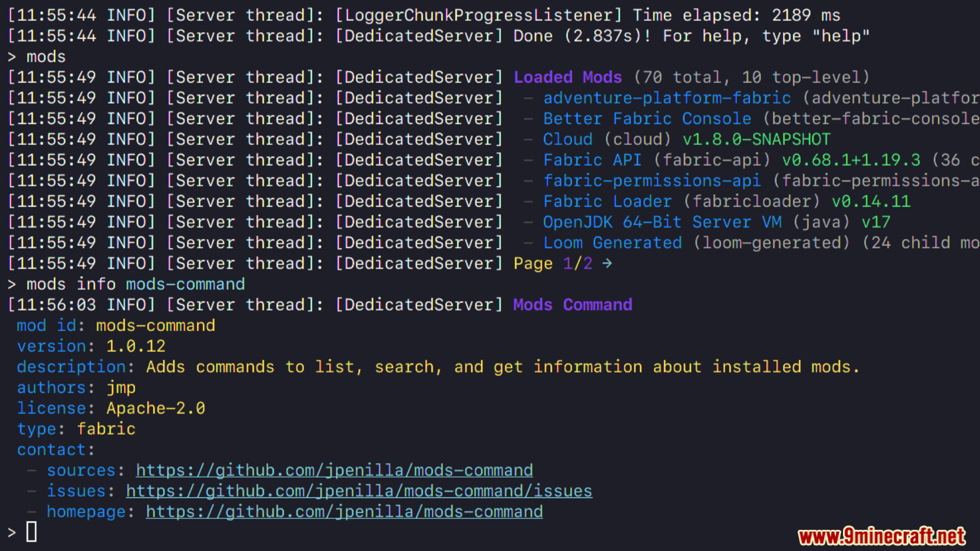Click the Fabric Loader version v0.14.11
The image size is (980, 551).
click(871, 202)
